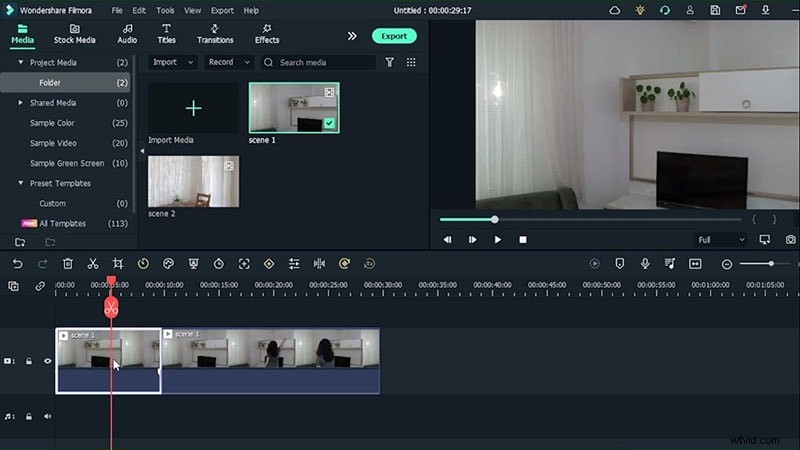Image resolution: width=800 pixels, height=450 pixels.
Task: Open the Import dropdown
Action: [x=172, y=62]
